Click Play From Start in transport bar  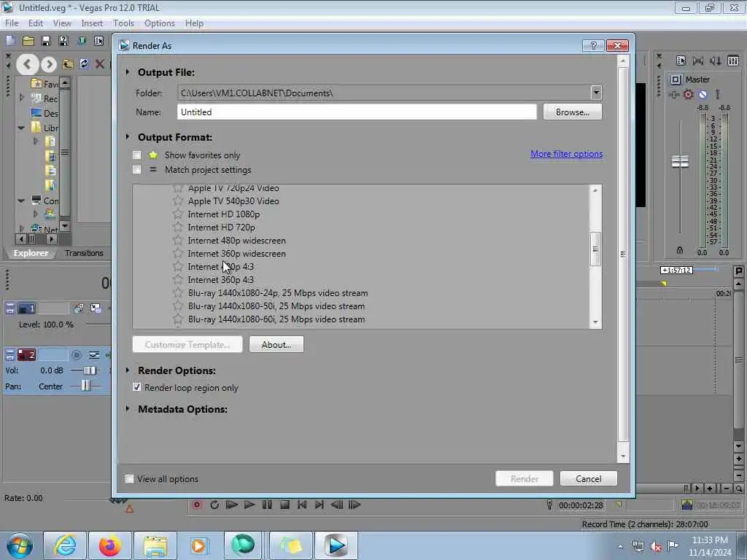coord(231,505)
